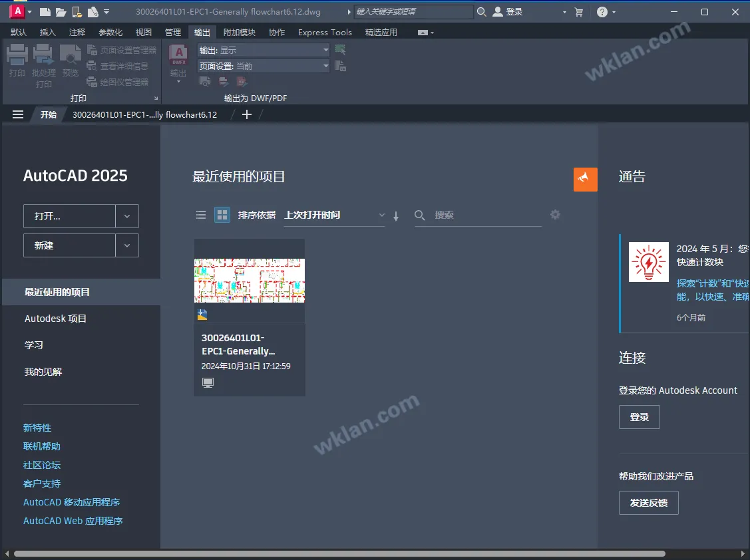Open the file tab hamburger menu
This screenshot has height=560, width=750.
coord(18,115)
